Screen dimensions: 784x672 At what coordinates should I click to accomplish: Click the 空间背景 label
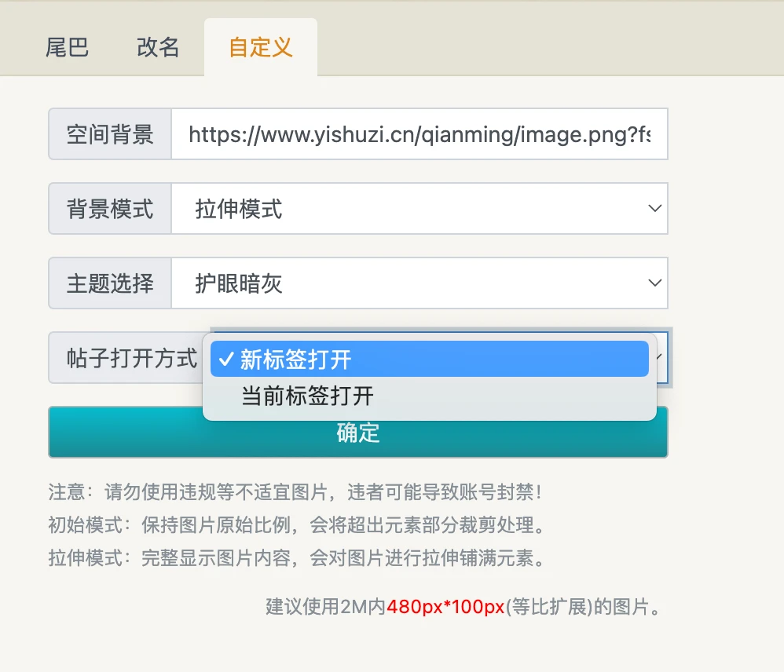pyautogui.click(x=110, y=134)
